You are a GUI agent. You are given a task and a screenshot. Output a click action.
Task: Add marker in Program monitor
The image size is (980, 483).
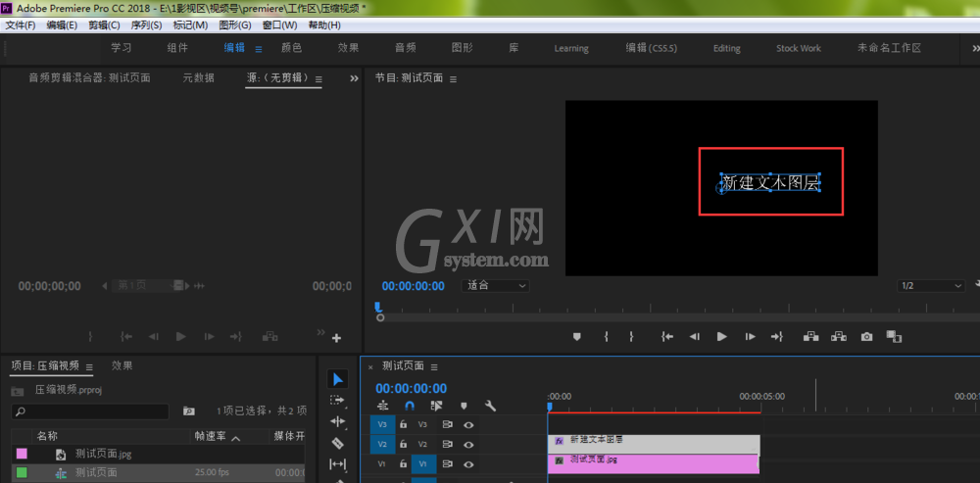[577, 337]
